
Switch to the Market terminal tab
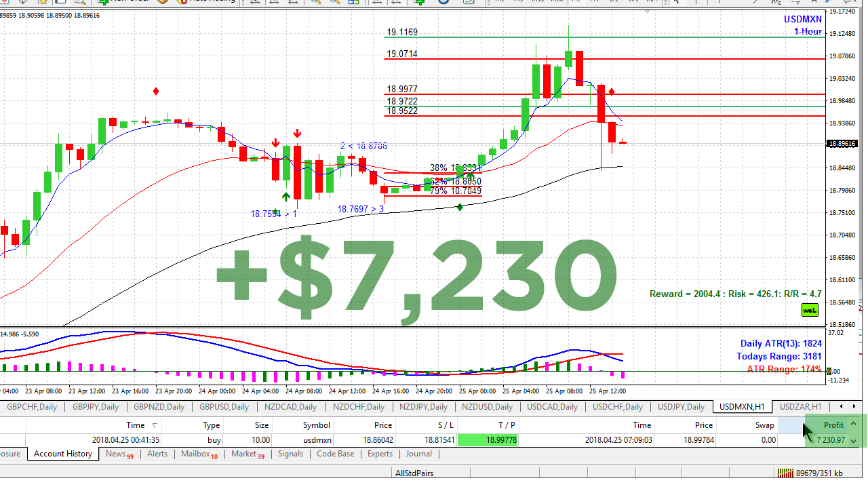tap(248, 454)
